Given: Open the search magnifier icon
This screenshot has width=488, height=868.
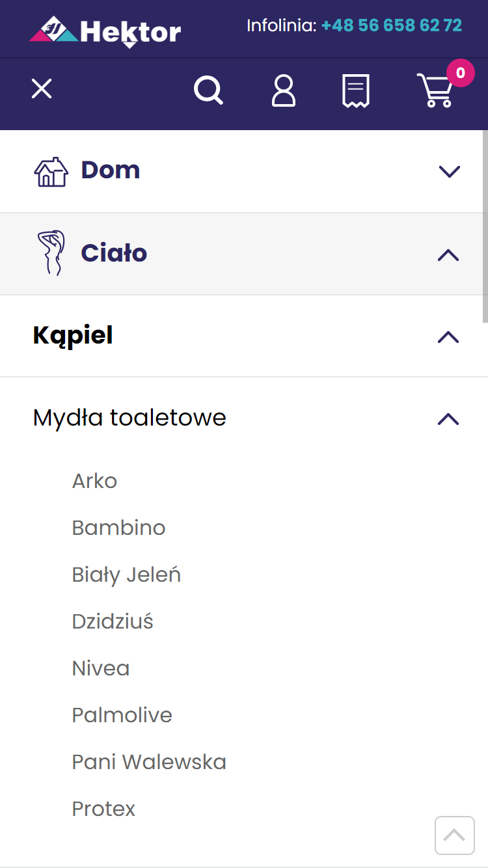Looking at the screenshot, I should (209, 90).
